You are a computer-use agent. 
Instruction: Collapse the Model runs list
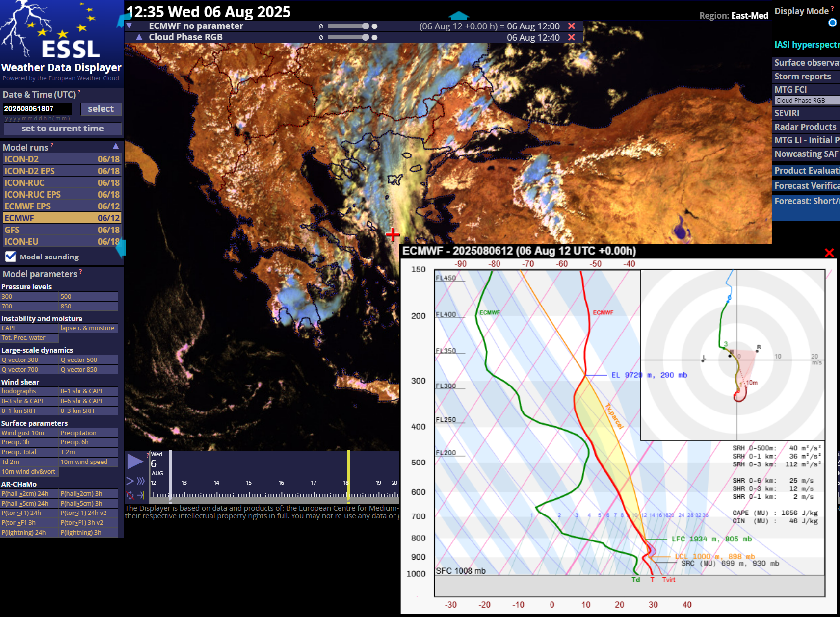click(116, 146)
